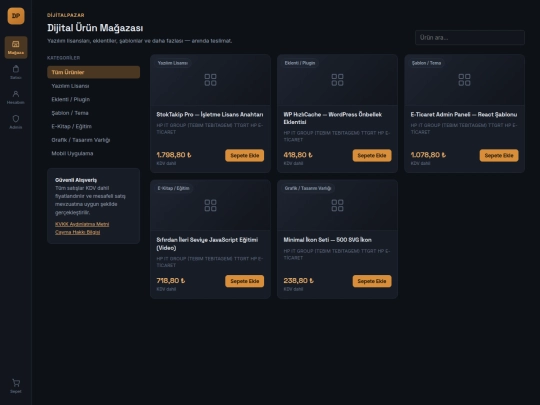Click the 718,80 ₺ price
The width and height of the screenshot is (540, 405).
pyautogui.click(x=171, y=281)
